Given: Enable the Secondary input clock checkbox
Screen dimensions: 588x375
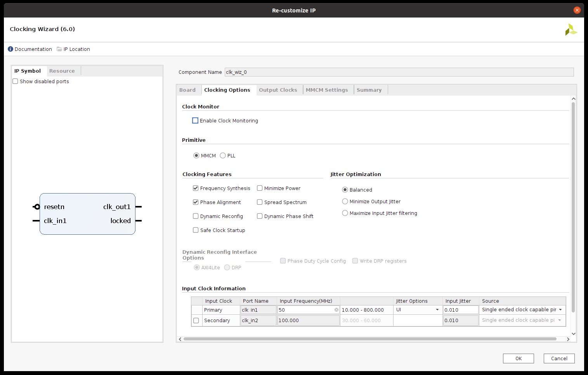Looking at the screenshot, I should (x=196, y=321).
